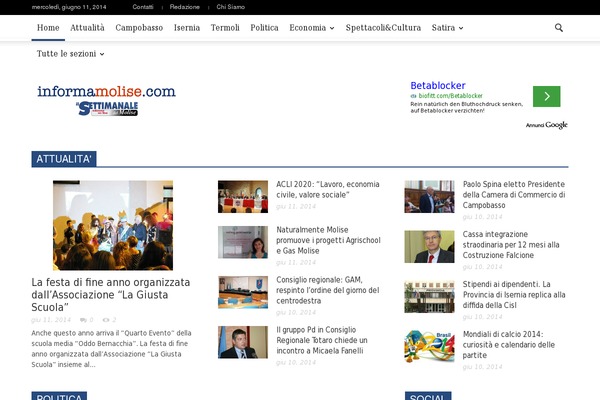Click the search magnifier icon
The width and height of the screenshot is (600, 400).
click(559, 28)
